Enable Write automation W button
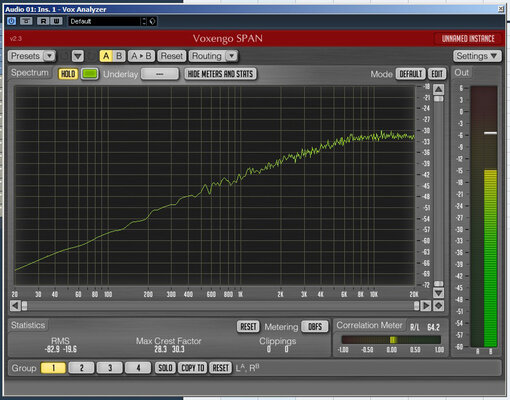Screen dimensions: 510x400 click(56, 21)
